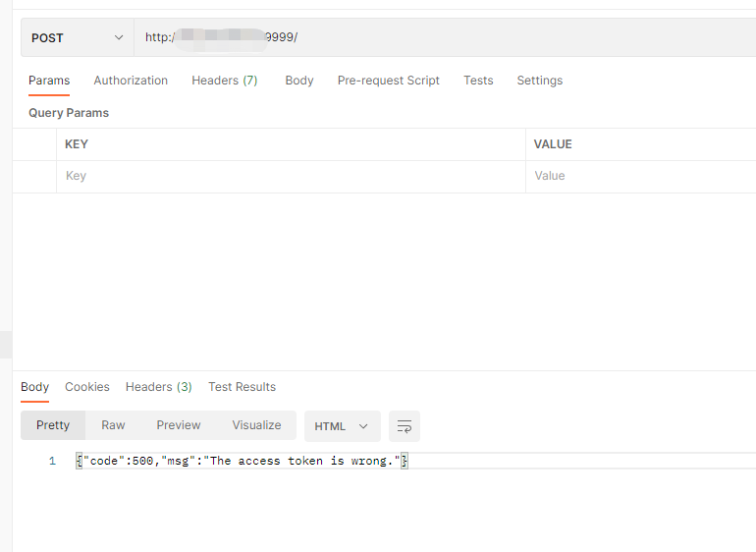Viewport: 756px width, 552px height.
Task: Expand the HTML format dropdown
Action: pos(342,426)
